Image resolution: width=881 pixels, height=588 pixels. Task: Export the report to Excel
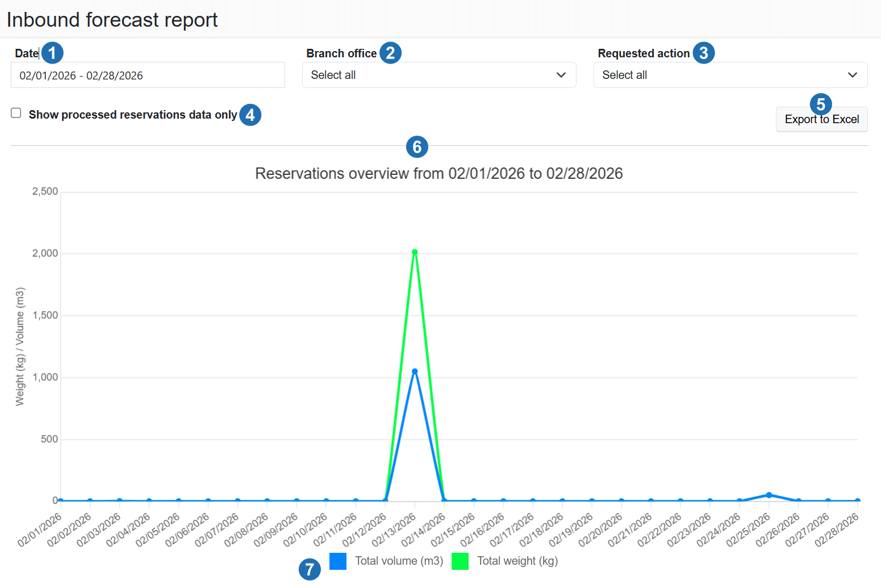point(821,119)
